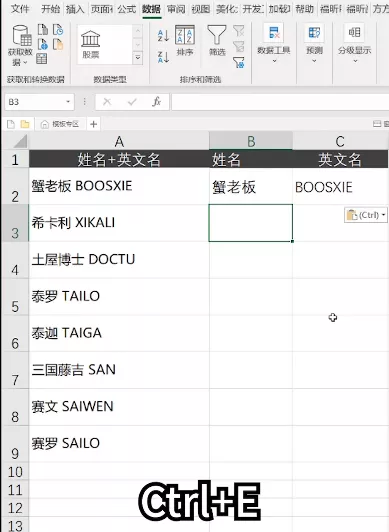The height and width of the screenshot is (532, 389).
Task: Click the cancel X in the formula bar
Action: [x=107, y=102]
